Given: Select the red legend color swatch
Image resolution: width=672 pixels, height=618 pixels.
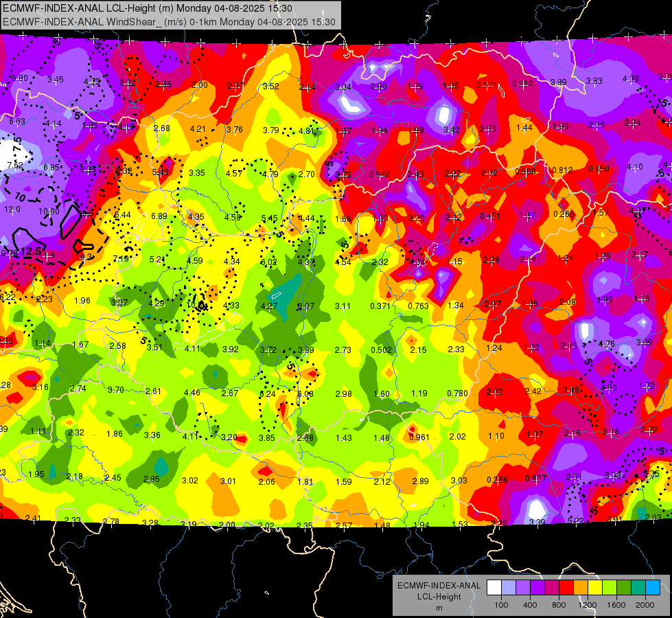Looking at the screenshot, I should pyautogui.click(x=566, y=588).
